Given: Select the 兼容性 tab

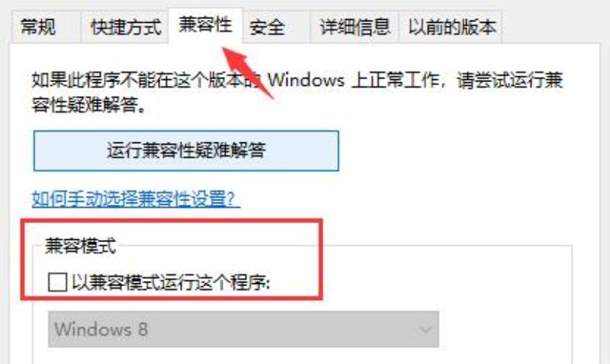Looking at the screenshot, I should tap(205, 25).
